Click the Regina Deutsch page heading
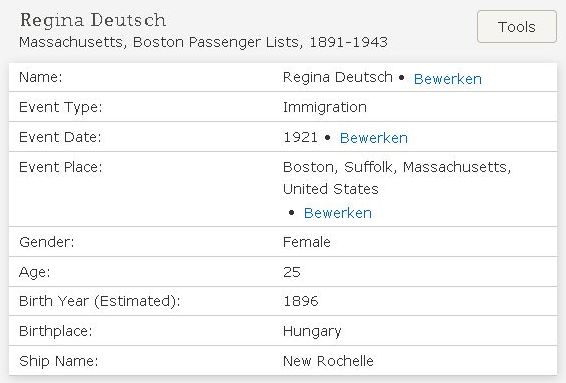Viewport: 566px width, 383px height. point(93,21)
